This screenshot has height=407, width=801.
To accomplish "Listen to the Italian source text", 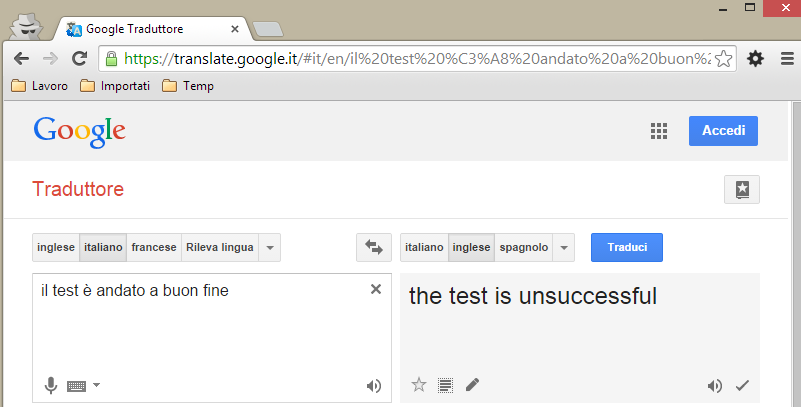I will pyautogui.click(x=374, y=386).
